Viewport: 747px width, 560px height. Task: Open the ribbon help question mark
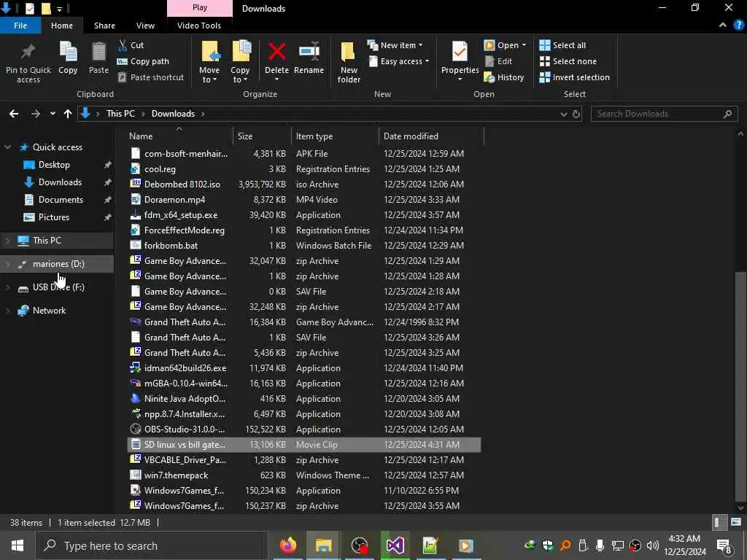coord(738,26)
